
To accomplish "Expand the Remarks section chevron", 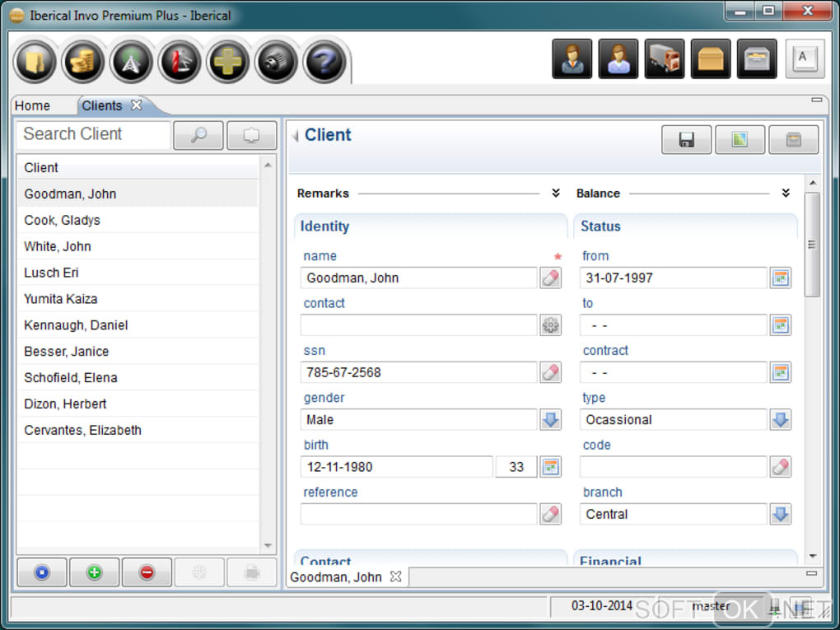I will [x=556, y=193].
